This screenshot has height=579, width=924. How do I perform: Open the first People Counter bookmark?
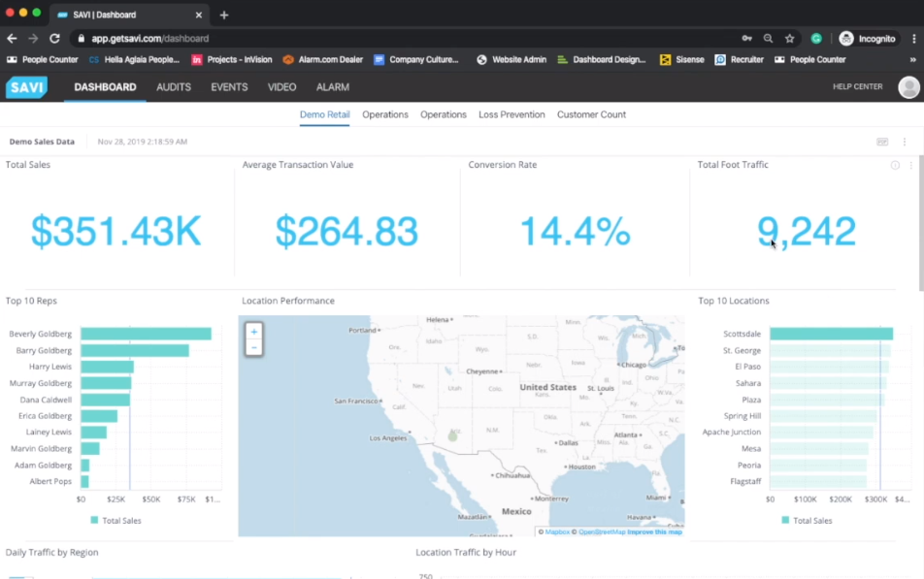point(43,59)
